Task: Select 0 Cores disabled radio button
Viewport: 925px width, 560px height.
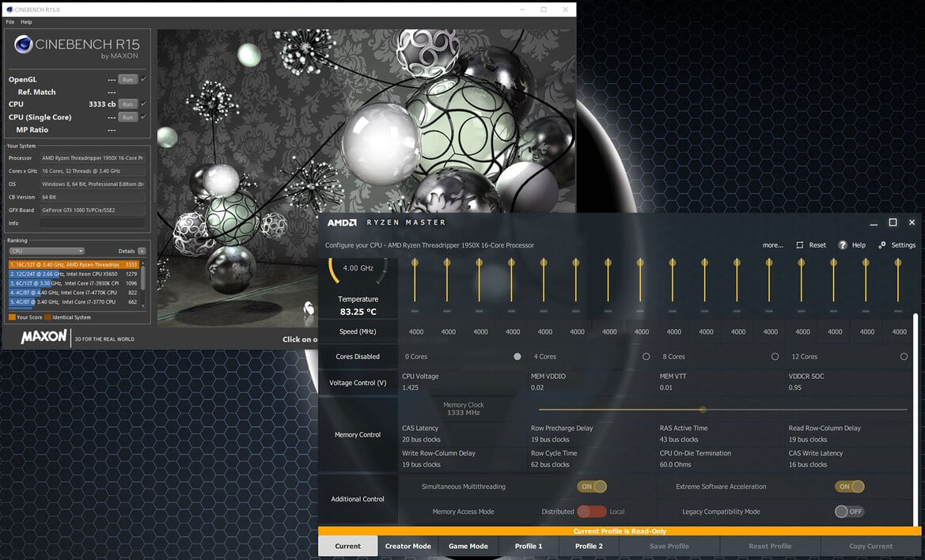Action: 517,357
